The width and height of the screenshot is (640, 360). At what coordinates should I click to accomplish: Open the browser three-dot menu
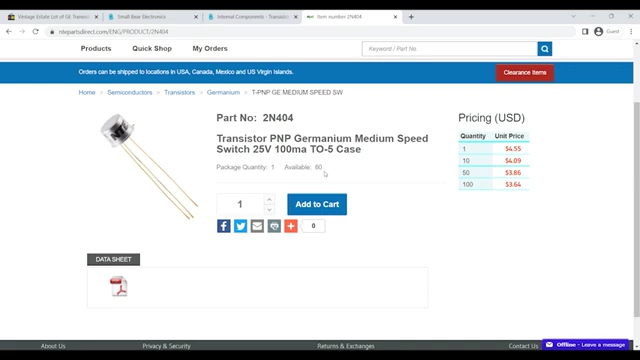(x=631, y=31)
